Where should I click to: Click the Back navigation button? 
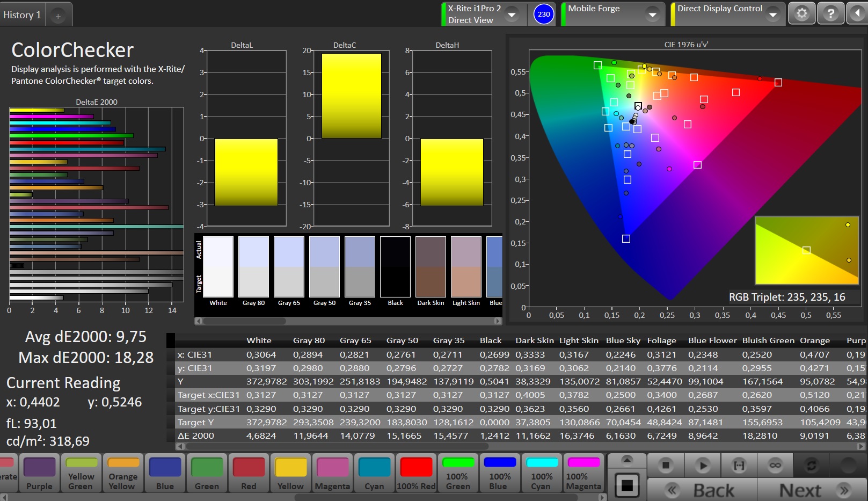pos(702,490)
